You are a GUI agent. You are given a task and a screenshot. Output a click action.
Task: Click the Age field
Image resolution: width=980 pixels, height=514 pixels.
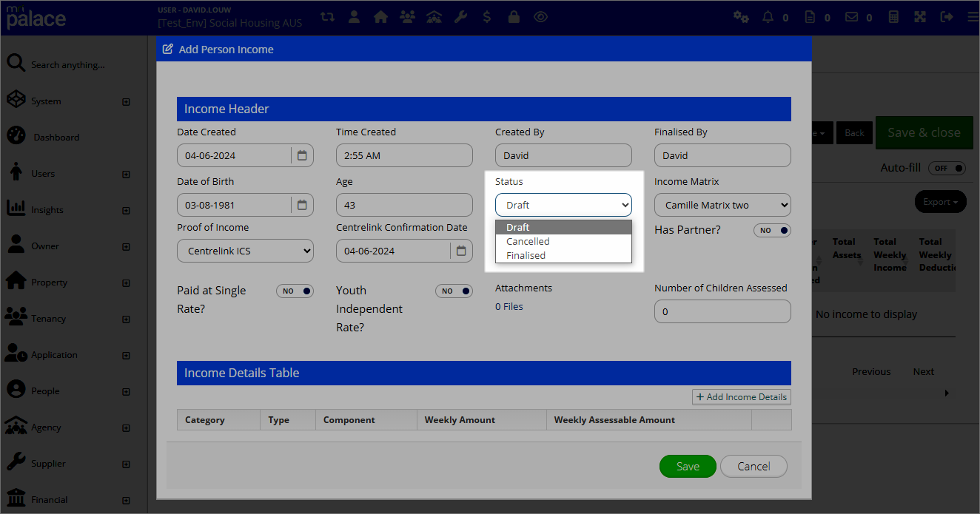tap(404, 205)
